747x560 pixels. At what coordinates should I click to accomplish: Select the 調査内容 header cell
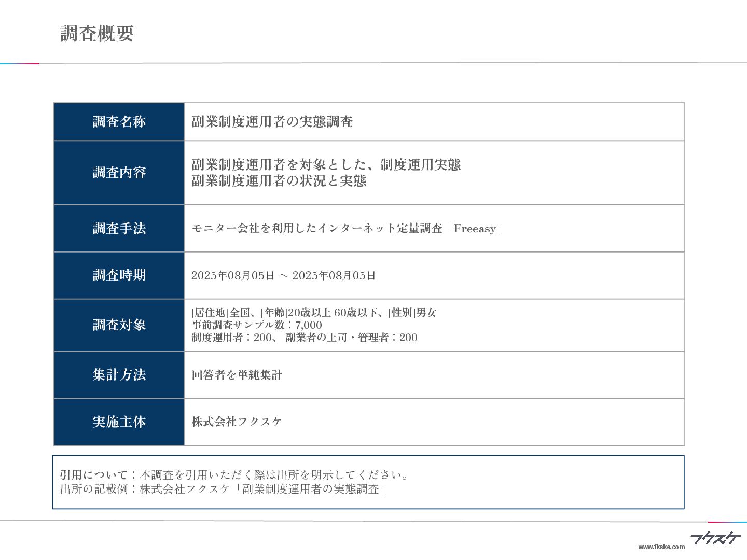point(119,173)
